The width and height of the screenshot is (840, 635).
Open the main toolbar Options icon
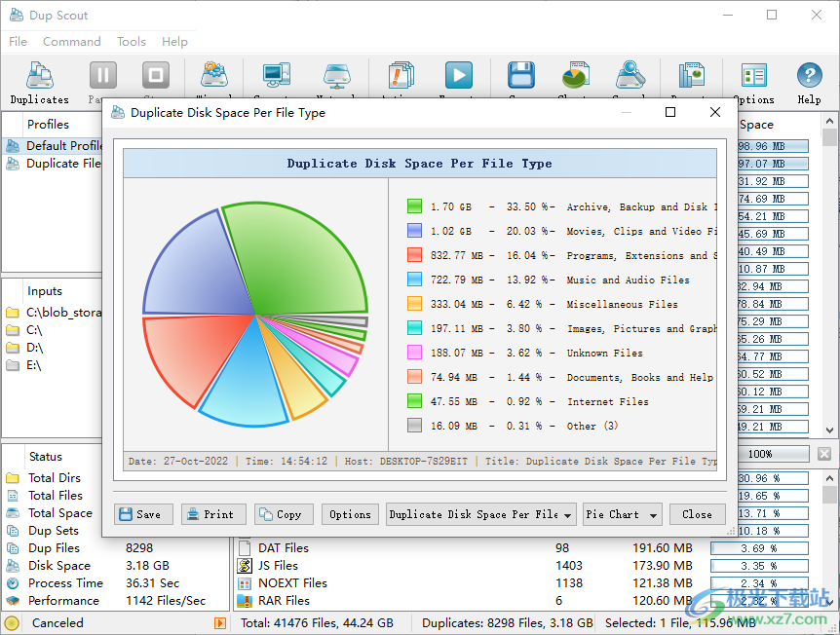point(754,76)
